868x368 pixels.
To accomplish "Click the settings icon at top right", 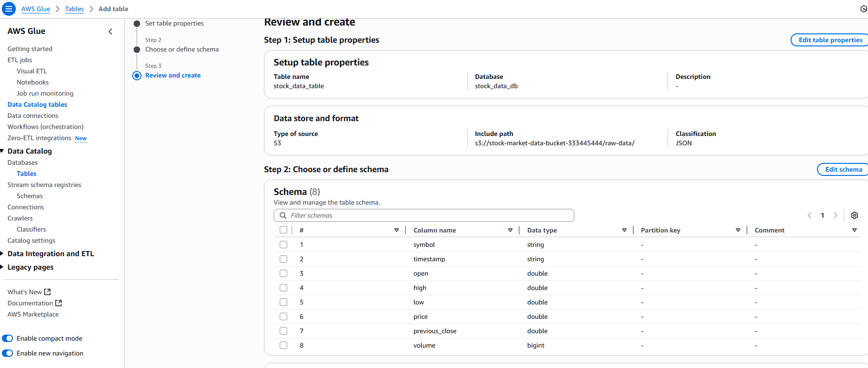I will (863, 9).
